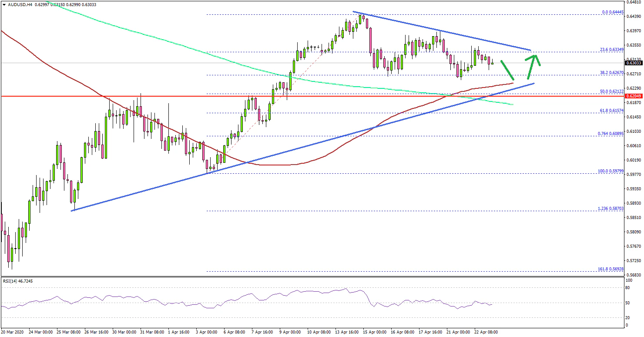Click the RSI(14) indicator label
The width and height of the screenshot is (644, 337).
[x=17, y=281]
